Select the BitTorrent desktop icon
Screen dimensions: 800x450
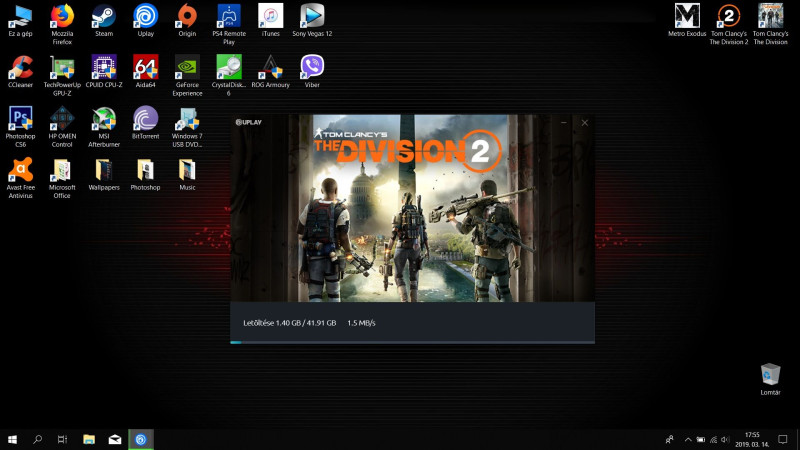(145, 123)
